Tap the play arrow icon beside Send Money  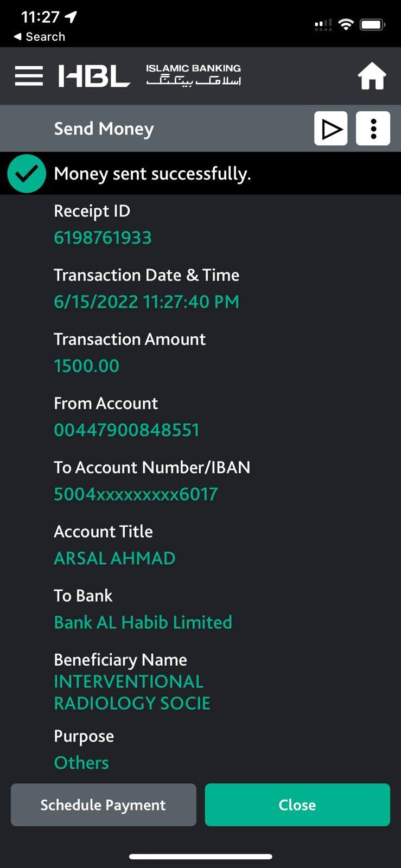click(x=331, y=129)
